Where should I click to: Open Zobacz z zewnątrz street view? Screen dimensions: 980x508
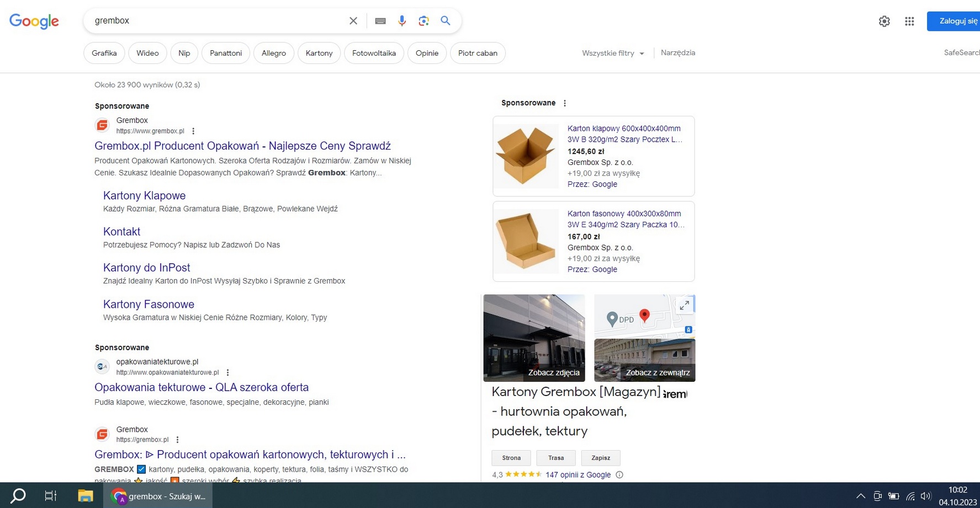644,360
